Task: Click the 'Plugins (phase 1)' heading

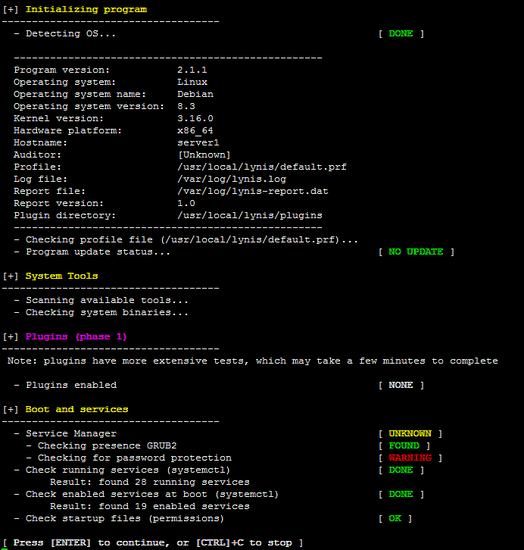Action: pos(76,337)
